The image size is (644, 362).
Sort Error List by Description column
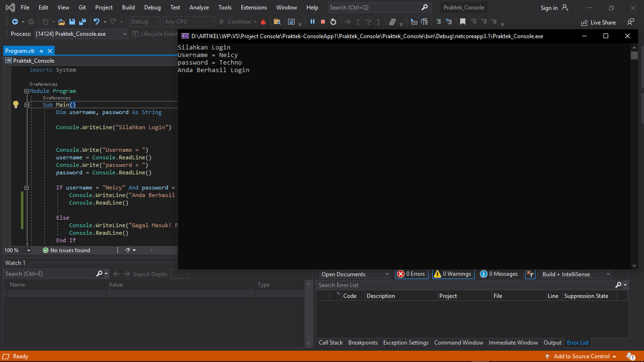[401, 296]
